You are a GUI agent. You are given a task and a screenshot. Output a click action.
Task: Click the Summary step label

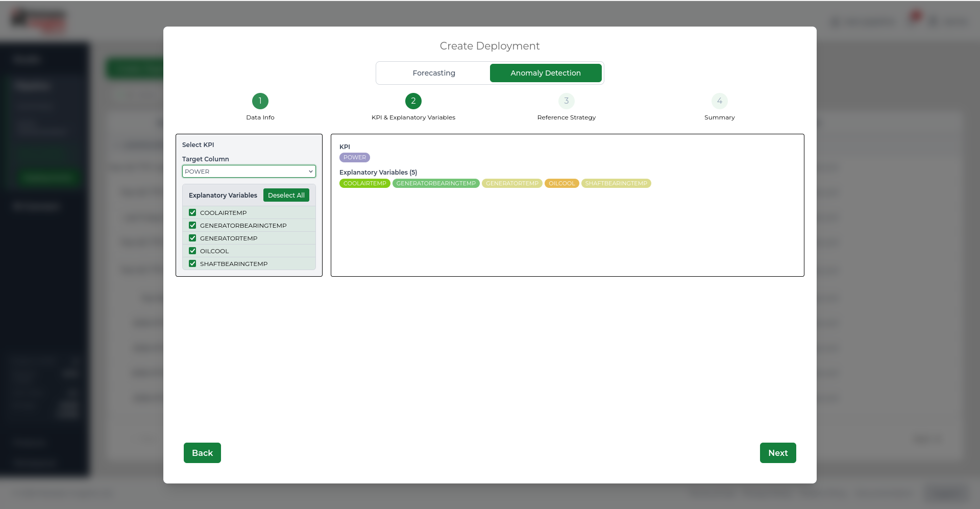pyautogui.click(x=720, y=117)
